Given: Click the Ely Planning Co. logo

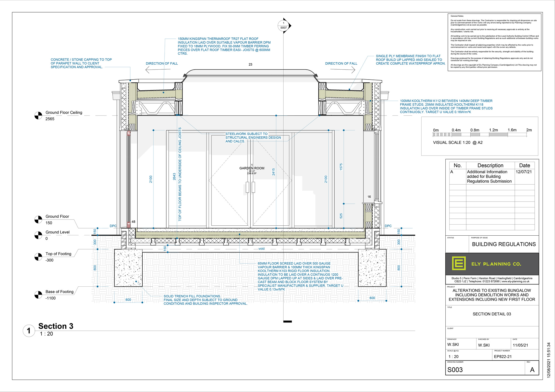Looking at the screenshot, I should click(x=459, y=263).
